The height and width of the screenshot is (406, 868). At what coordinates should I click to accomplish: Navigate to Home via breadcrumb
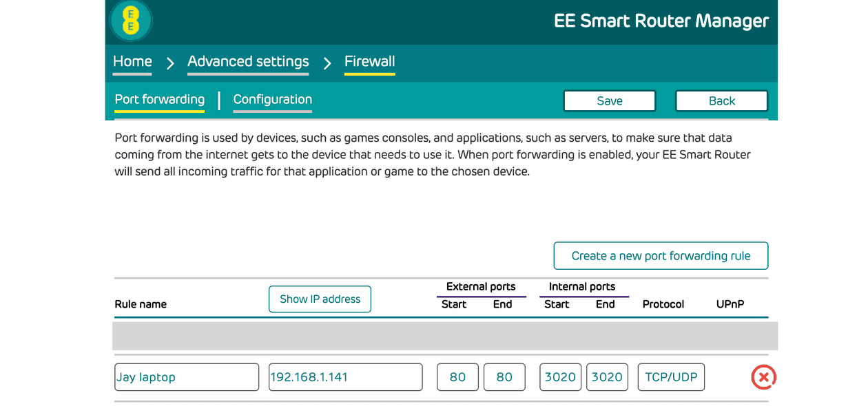[x=132, y=61]
